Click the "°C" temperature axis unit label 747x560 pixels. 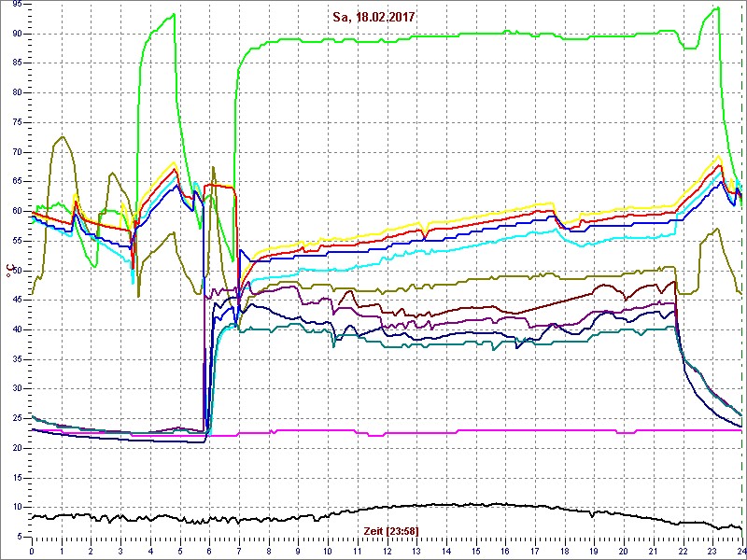(x=8, y=271)
